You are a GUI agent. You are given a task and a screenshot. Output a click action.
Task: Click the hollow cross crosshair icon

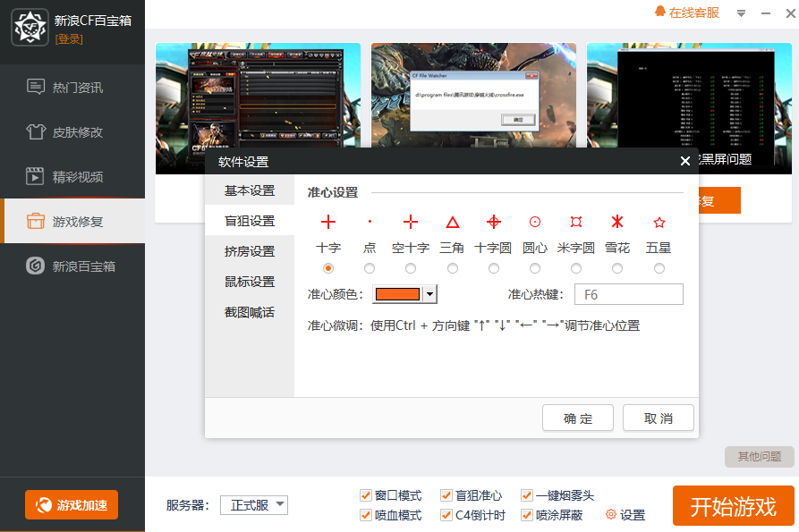(411, 222)
